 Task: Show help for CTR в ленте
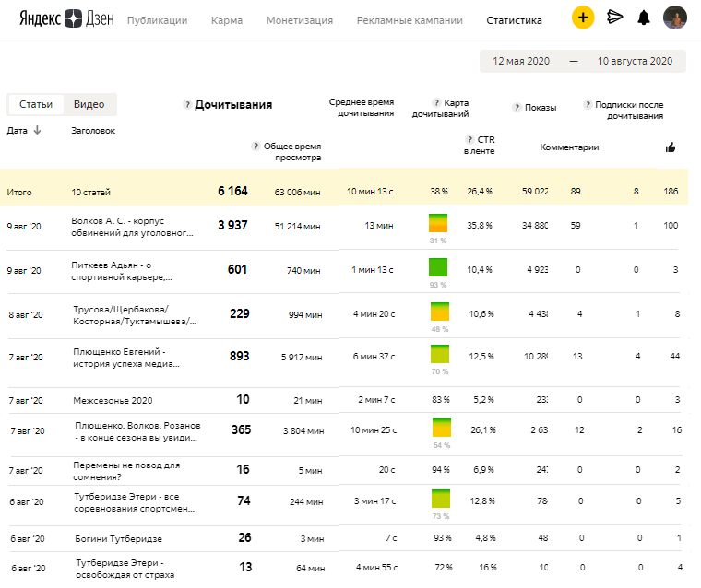pyautogui.click(x=469, y=139)
